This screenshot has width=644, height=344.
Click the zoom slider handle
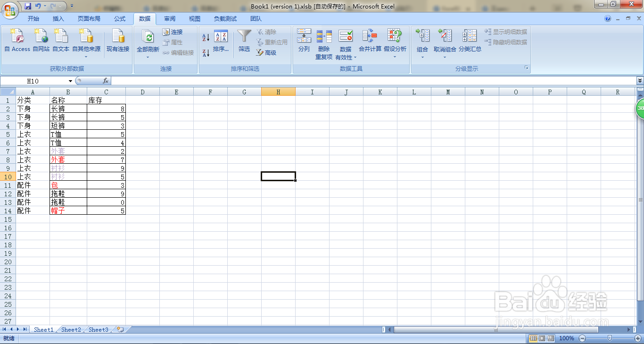[x=610, y=338]
